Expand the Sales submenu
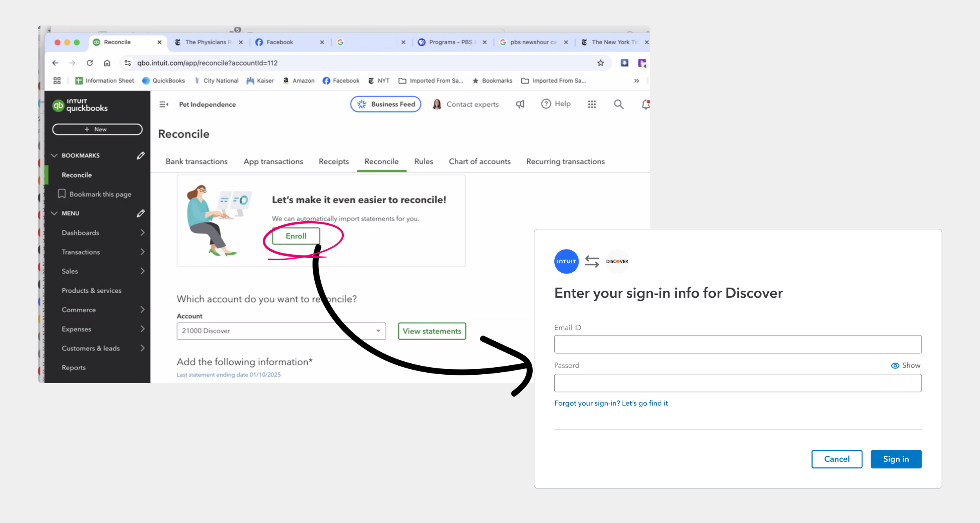The width and height of the screenshot is (980, 523). (143, 271)
